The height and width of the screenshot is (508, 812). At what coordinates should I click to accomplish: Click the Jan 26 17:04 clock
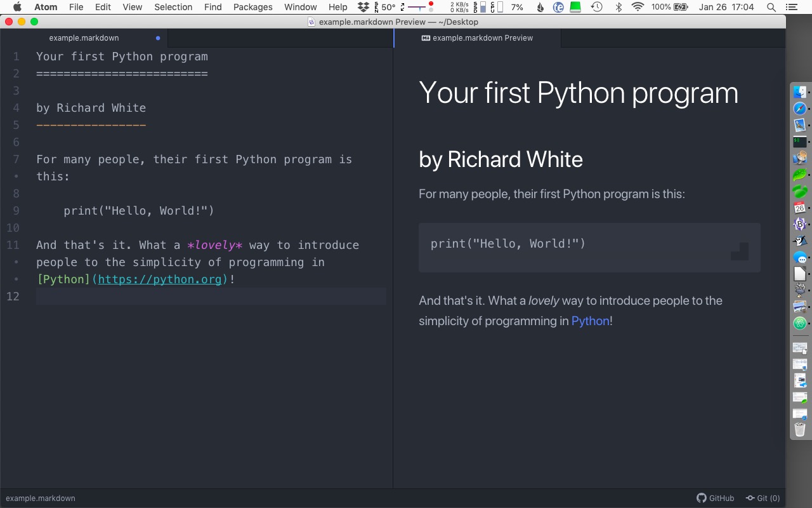(726, 7)
